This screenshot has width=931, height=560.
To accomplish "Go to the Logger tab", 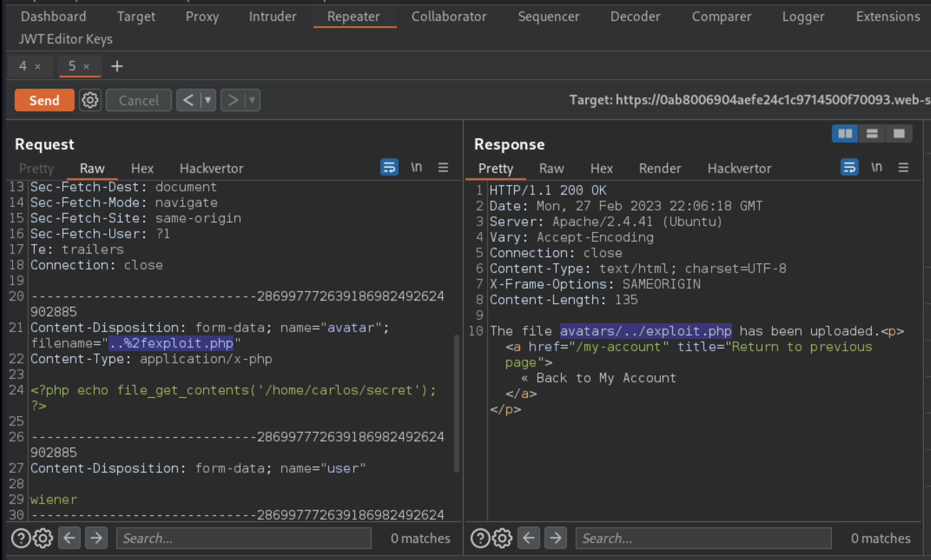I will [803, 17].
